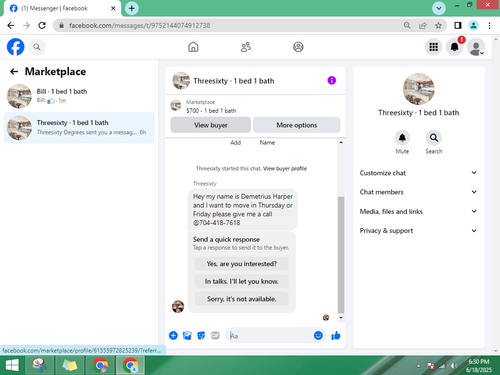Open the Windows Start menu

[x=12, y=365]
